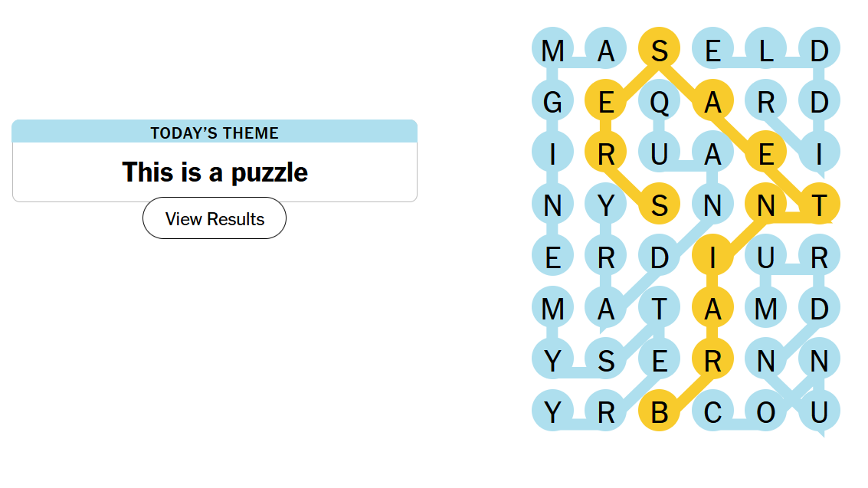Select the letter L tile
Viewport: 868px width, 488px height.
(x=766, y=51)
